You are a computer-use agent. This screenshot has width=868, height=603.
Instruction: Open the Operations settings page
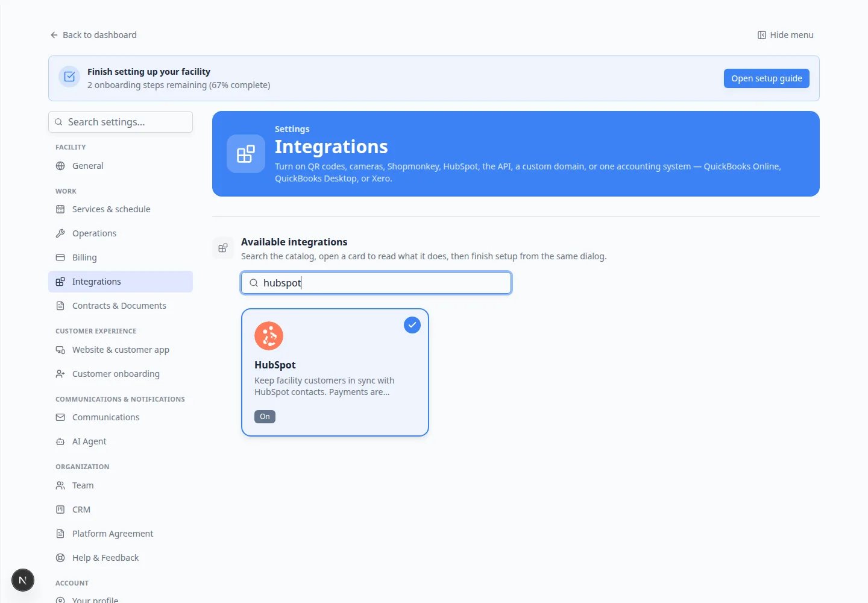click(121, 233)
